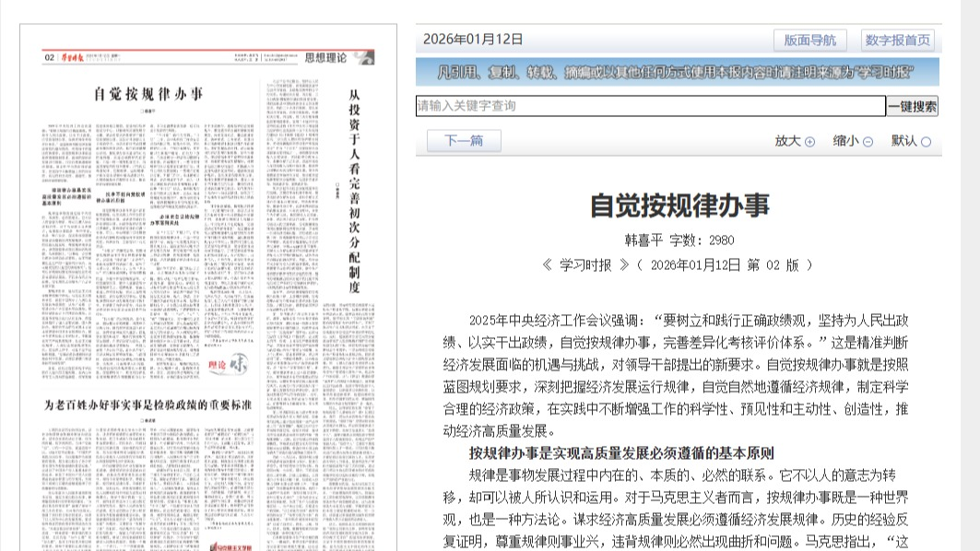Click the large article title on right
980x551 pixels.
pyautogui.click(x=679, y=204)
